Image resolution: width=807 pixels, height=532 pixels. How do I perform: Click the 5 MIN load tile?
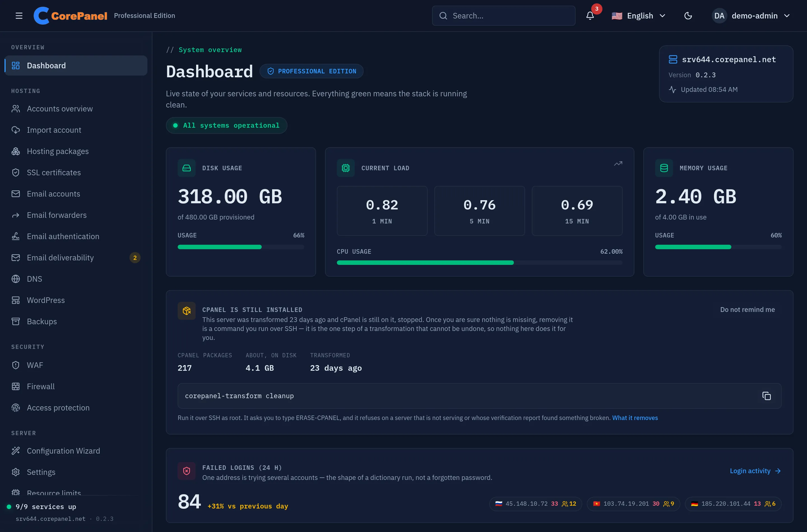pos(479,211)
